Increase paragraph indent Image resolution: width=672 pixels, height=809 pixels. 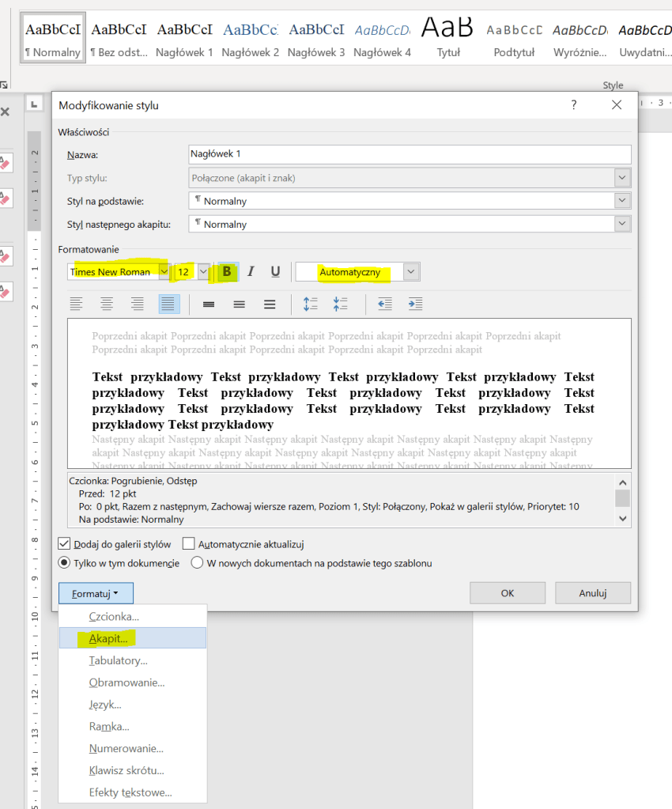coord(415,304)
